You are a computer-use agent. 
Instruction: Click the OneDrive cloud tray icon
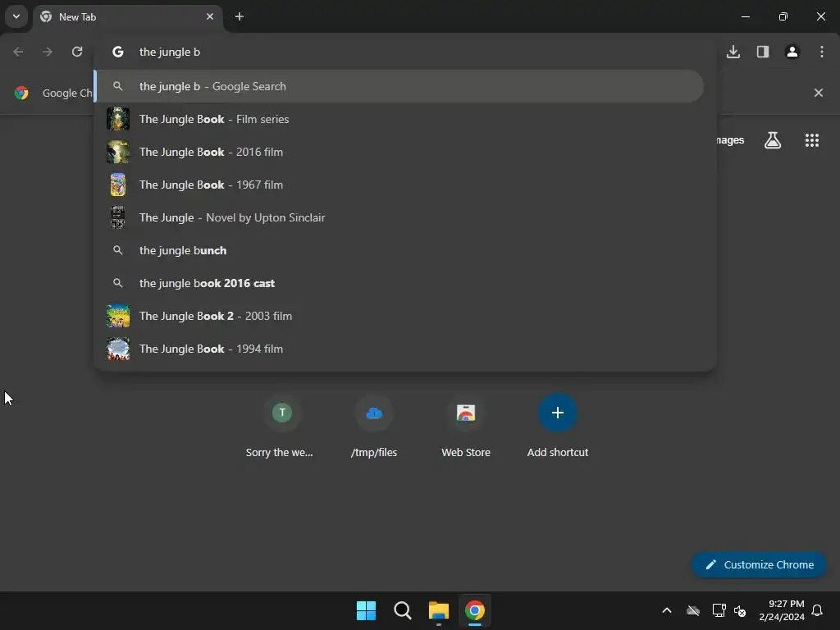pos(693,610)
